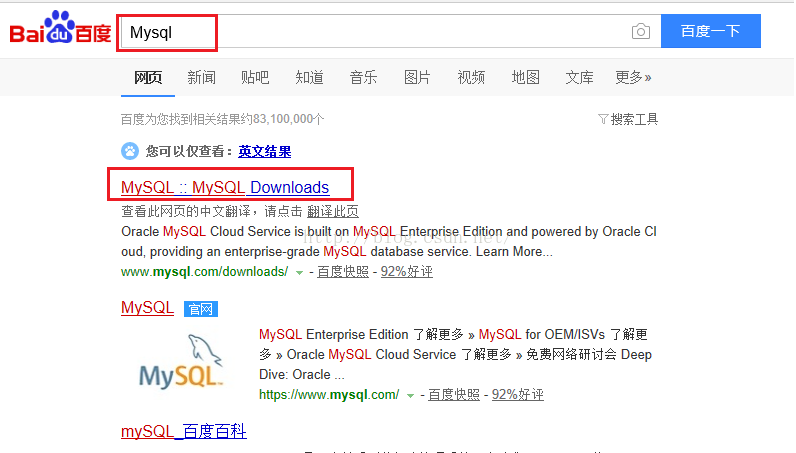Select the 网页 tab

148,78
